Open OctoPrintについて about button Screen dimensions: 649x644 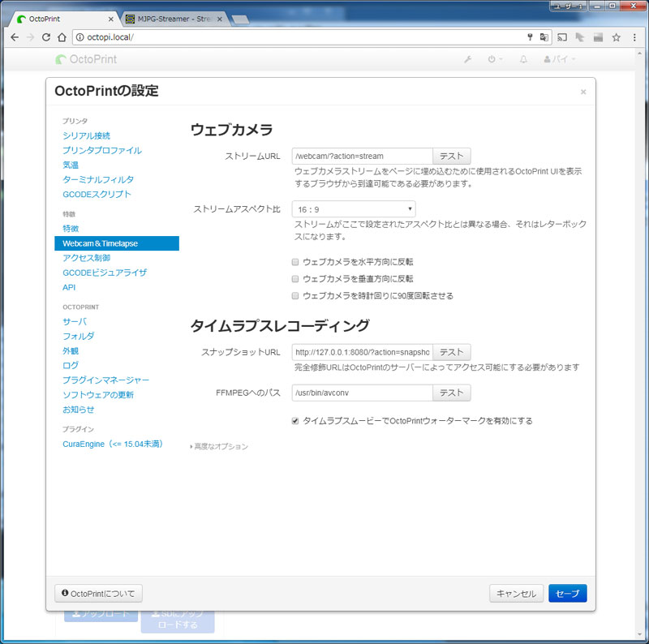tap(98, 594)
